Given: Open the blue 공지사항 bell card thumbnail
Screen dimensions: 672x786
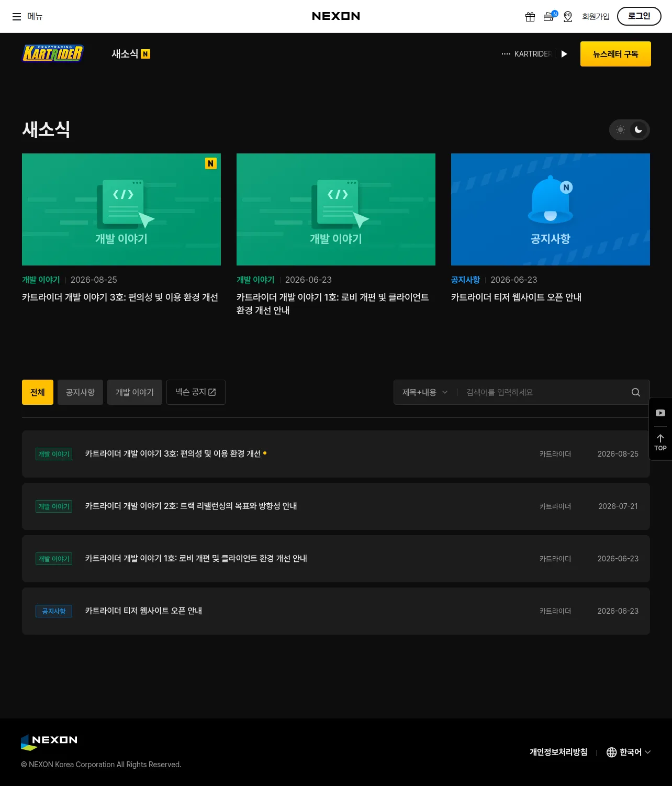Looking at the screenshot, I should 551,209.
